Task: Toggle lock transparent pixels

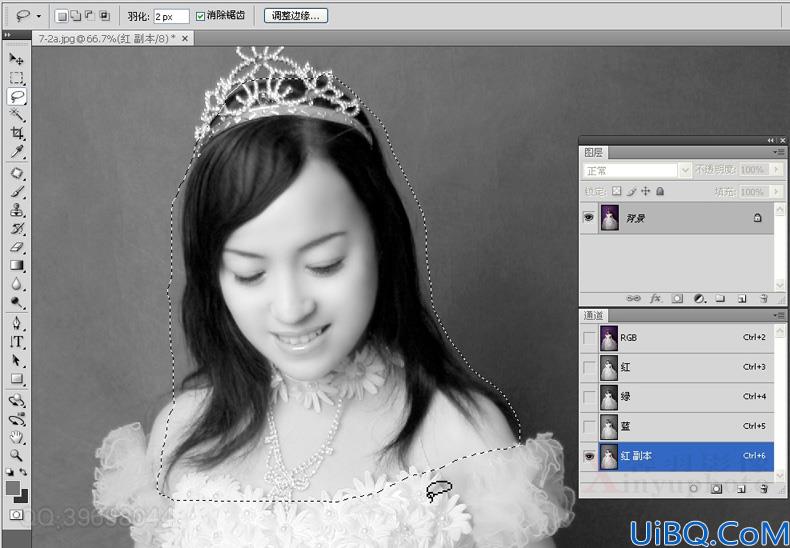Action: point(617,191)
